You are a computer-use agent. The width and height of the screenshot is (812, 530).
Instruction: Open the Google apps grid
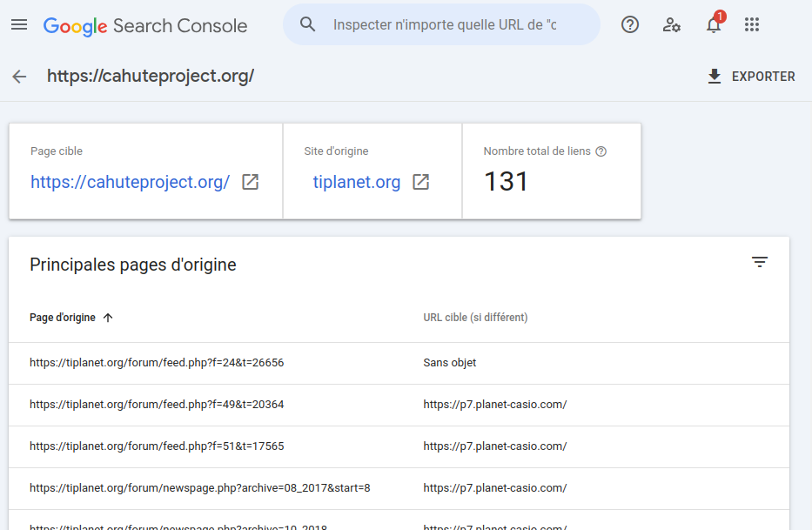[x=753, y=25]
